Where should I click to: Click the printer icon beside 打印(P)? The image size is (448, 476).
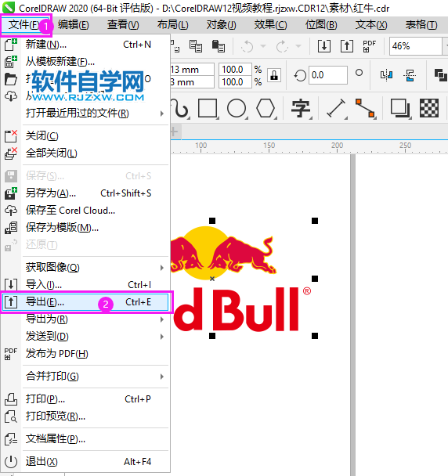click(x=11, y=399)
